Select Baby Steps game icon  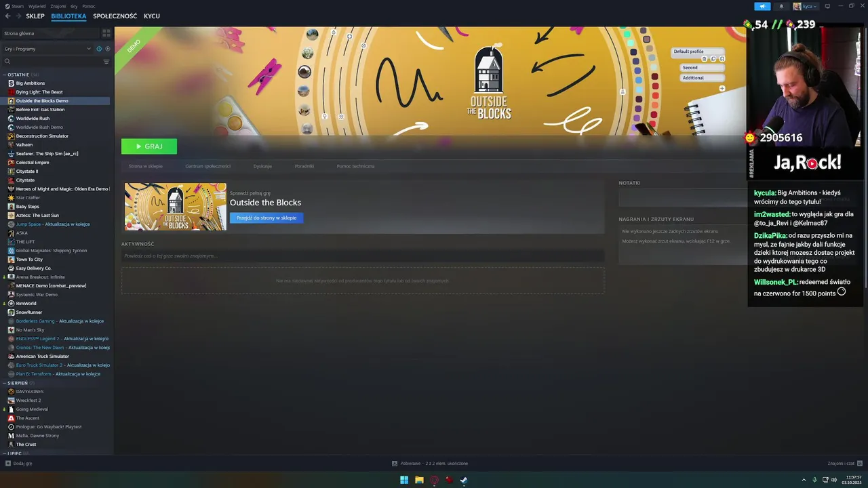11,207
